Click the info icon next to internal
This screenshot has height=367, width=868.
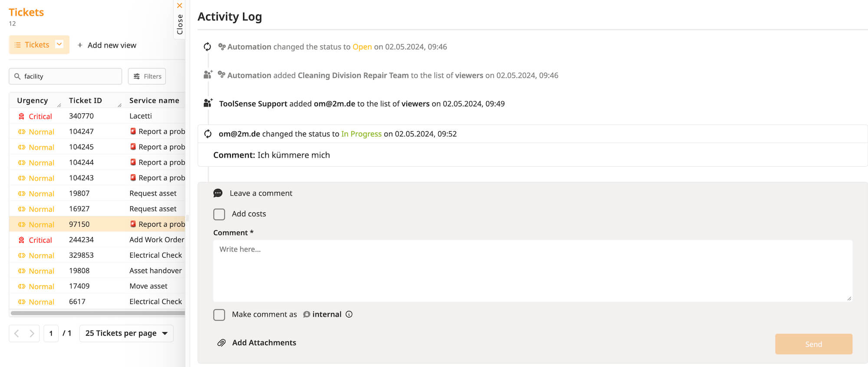(x=349, y=314)
